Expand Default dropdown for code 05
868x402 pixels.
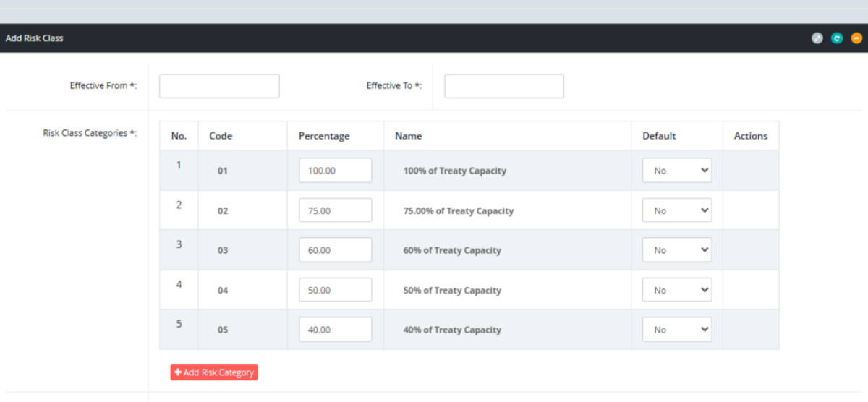[676, 330]
